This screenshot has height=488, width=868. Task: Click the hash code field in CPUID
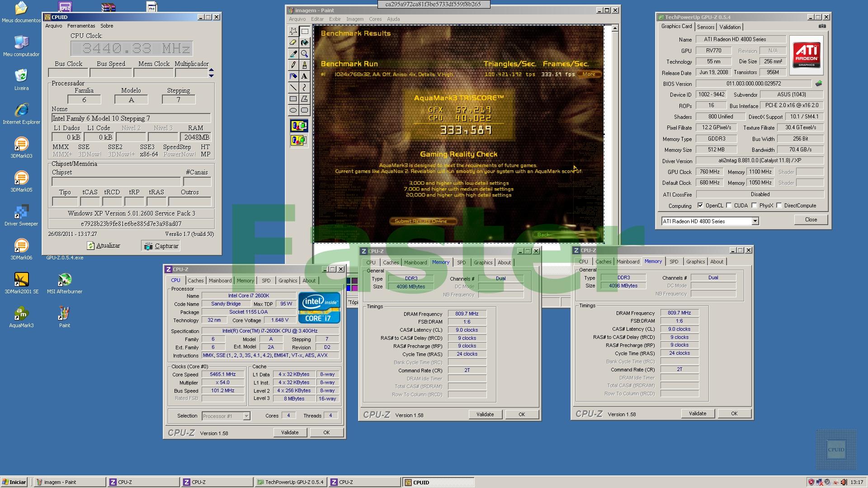coord(131,224)
